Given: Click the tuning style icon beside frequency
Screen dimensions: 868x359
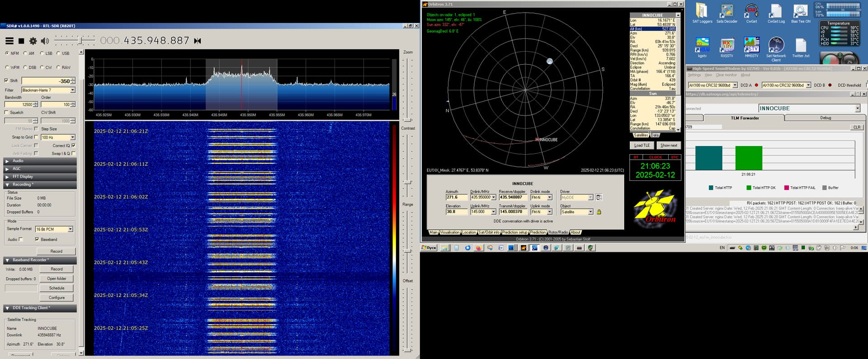Looking at the screenshot, I should point(198,41).
